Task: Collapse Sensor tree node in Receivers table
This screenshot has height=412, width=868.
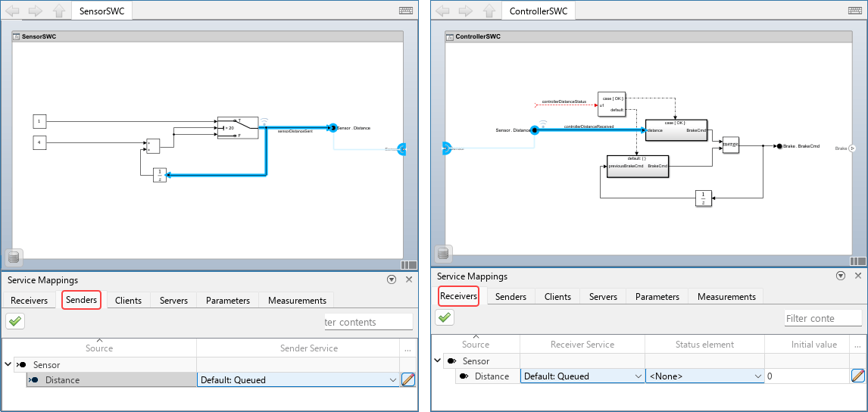Action: 437,360
